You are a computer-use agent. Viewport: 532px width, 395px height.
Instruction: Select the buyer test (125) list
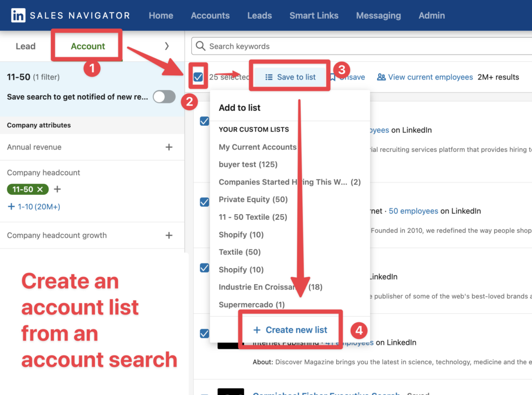coord(248,164)
